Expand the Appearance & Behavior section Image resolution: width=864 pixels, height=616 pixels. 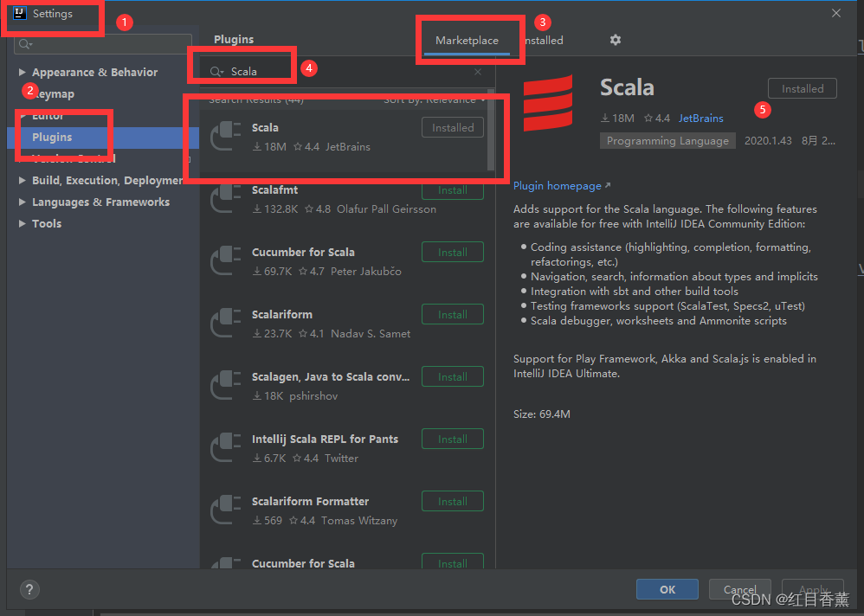point(24,72)
